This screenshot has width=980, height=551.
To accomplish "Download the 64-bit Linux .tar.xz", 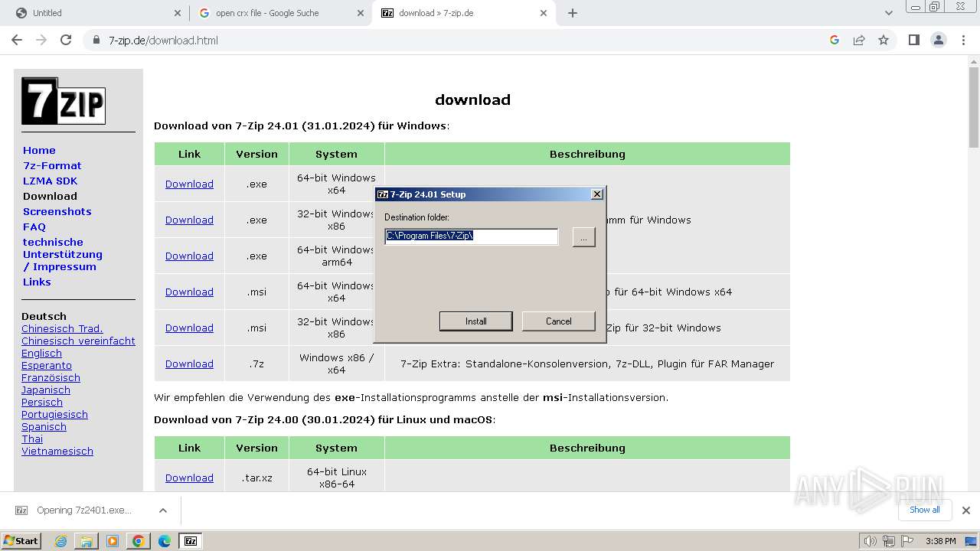I will click(189, 478).
